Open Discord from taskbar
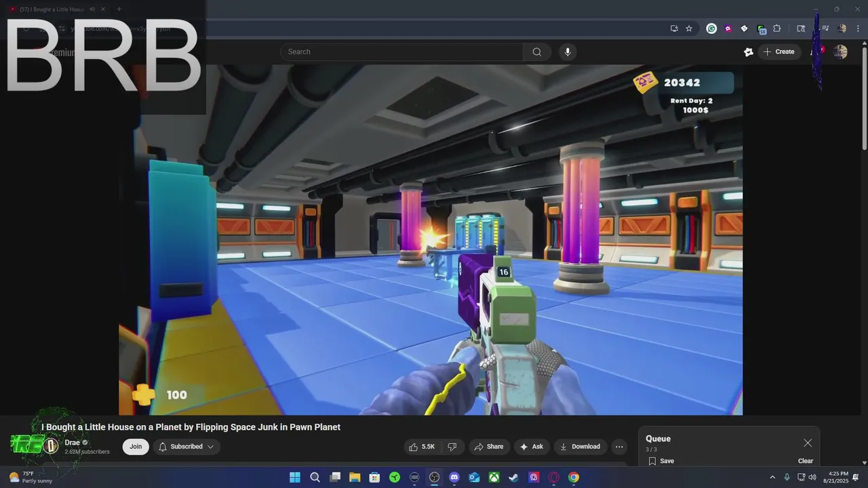The width and height of the screenshot is (868, 488). 454,477
